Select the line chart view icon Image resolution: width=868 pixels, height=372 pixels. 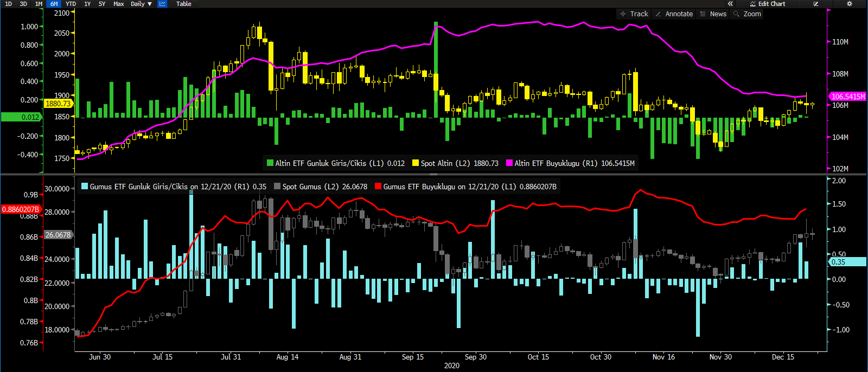tap(162, 4)
